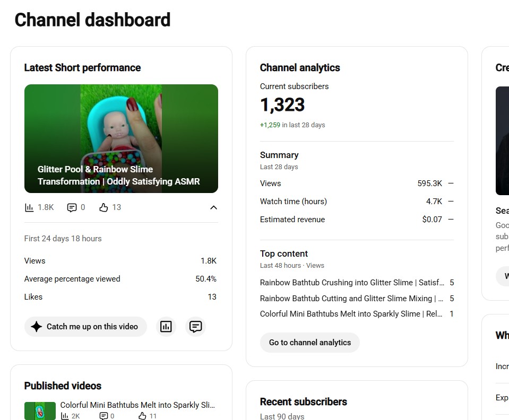The height and width of the screenshot is (420, 509).
Task: Click the Watch time (hours) value 4.7K
Action: [434, 202]
